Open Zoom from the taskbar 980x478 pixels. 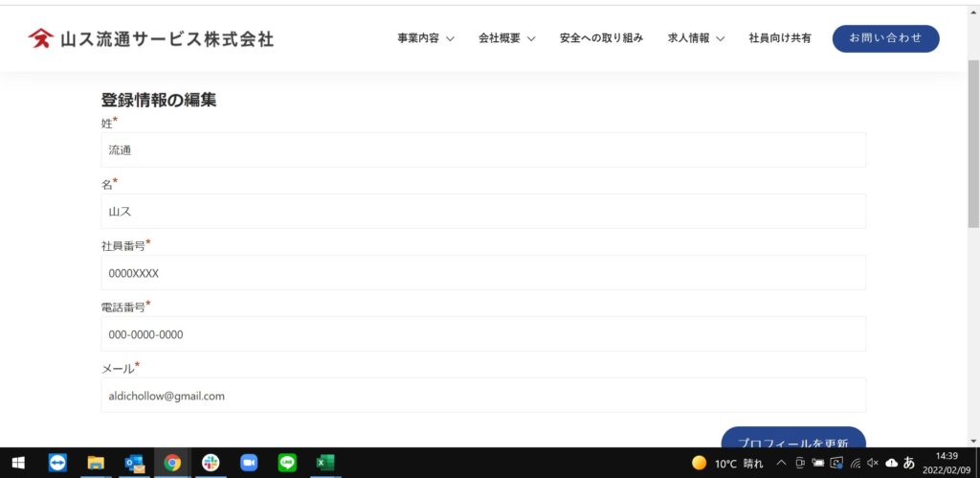pyautogui.click(x=249, y=463)
